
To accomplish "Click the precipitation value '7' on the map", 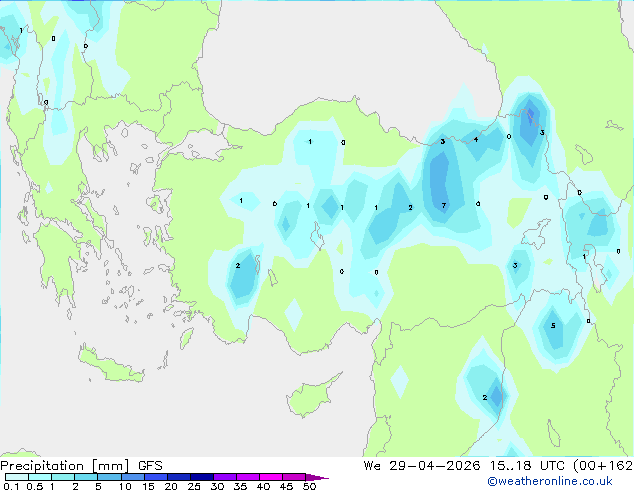I will (444, 205).
